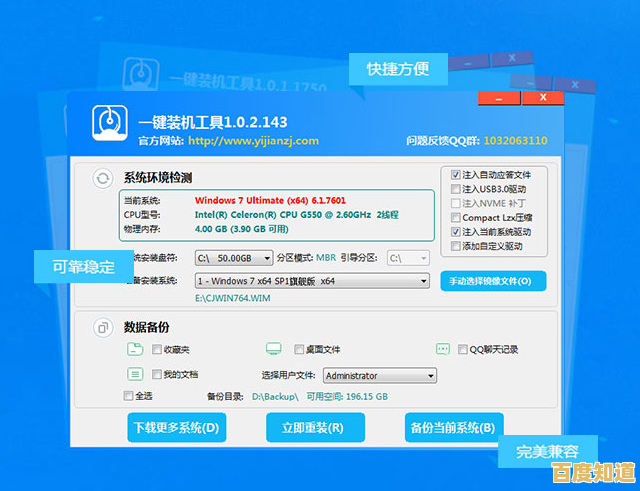Toggle 注入自动应答文件 checkbox
The image size is (640, 491).
coord(456,175)
